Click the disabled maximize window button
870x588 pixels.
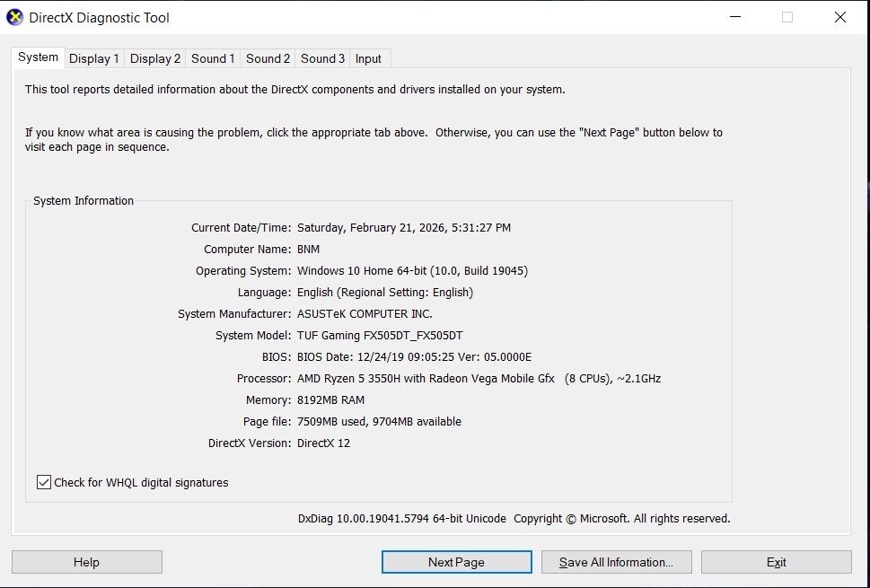click(787, 17)
